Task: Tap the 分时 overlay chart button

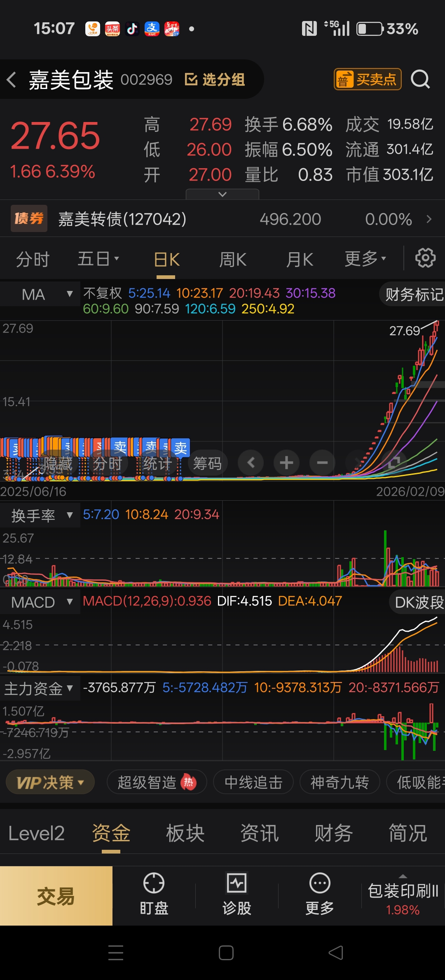Action: [108, 464]
